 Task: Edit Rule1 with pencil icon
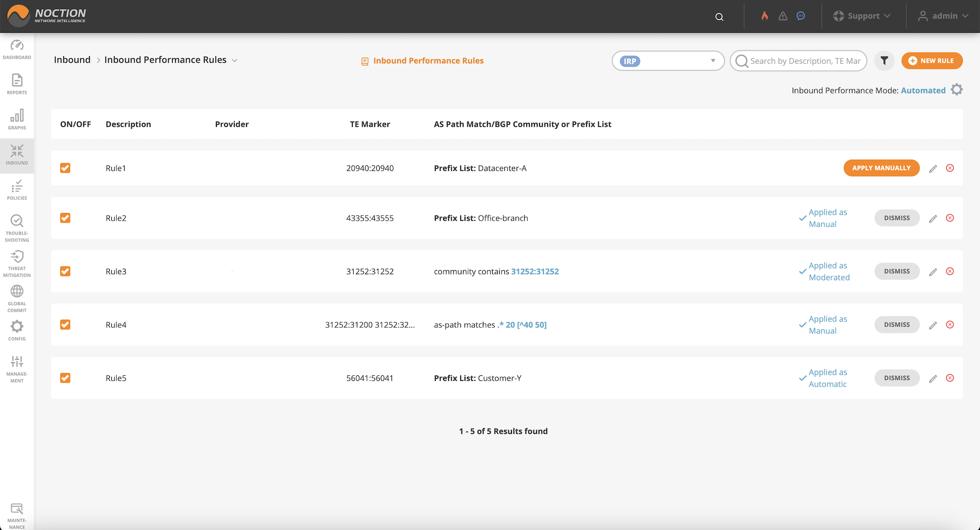tap(933, 168)
